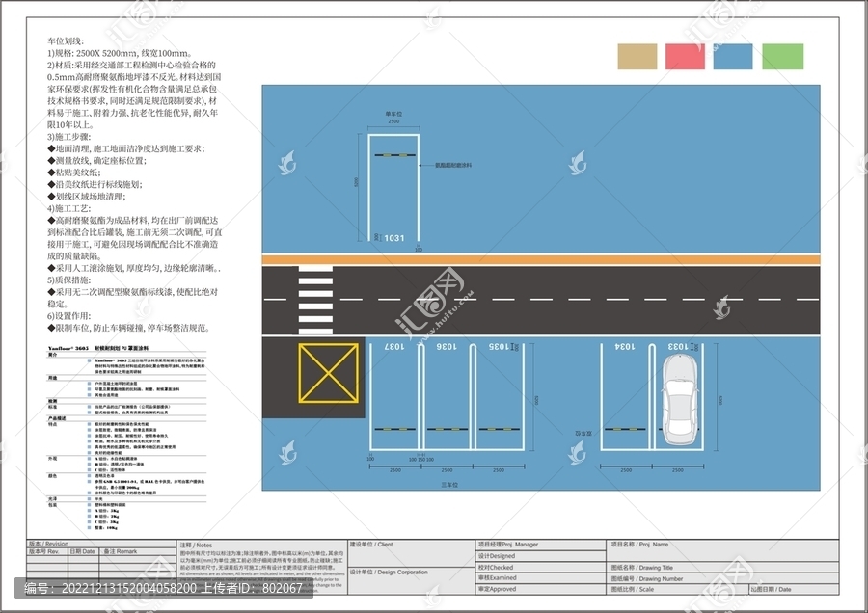This screenshot has width=868, height=613.
Task: Click the 项目名称 / Proj. Name cell
Action: 723,551
